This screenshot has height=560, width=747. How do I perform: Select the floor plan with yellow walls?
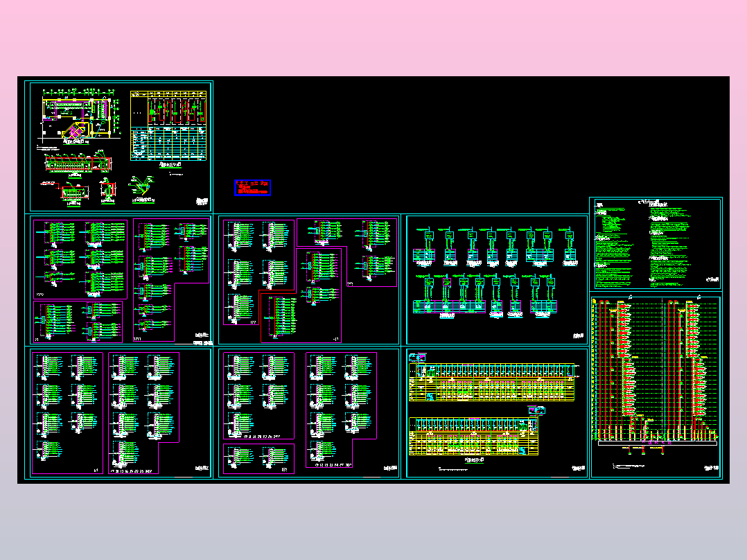click(78, 116)
